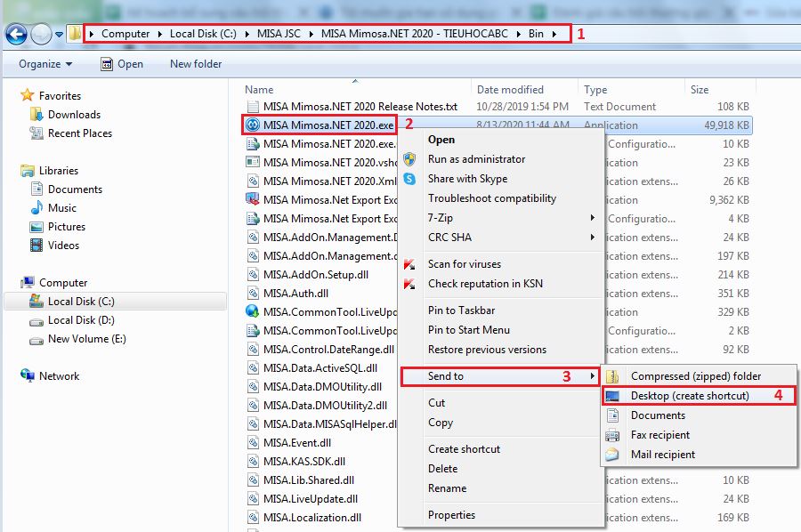Screen dimensions: 801x532
Task: Click the Kaspersky icon beside Scan for viruses
Action: pos(409,264)
